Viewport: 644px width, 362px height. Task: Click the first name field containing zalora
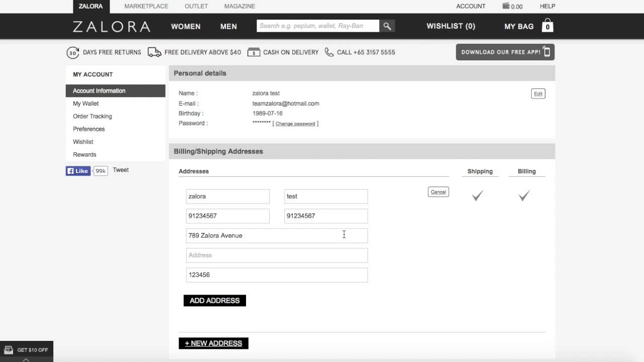pos(227,196)
